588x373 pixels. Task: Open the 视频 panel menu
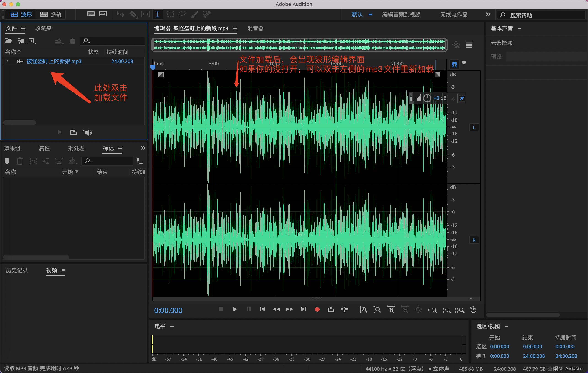[64, 270]
